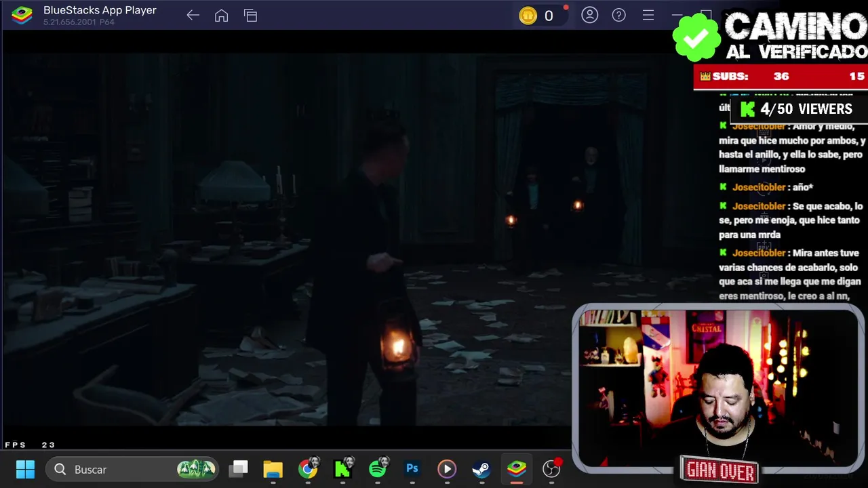This screenshot has height=488, width=868.
Task: Open the BlueStacks account profile
Action: (590, 15)
